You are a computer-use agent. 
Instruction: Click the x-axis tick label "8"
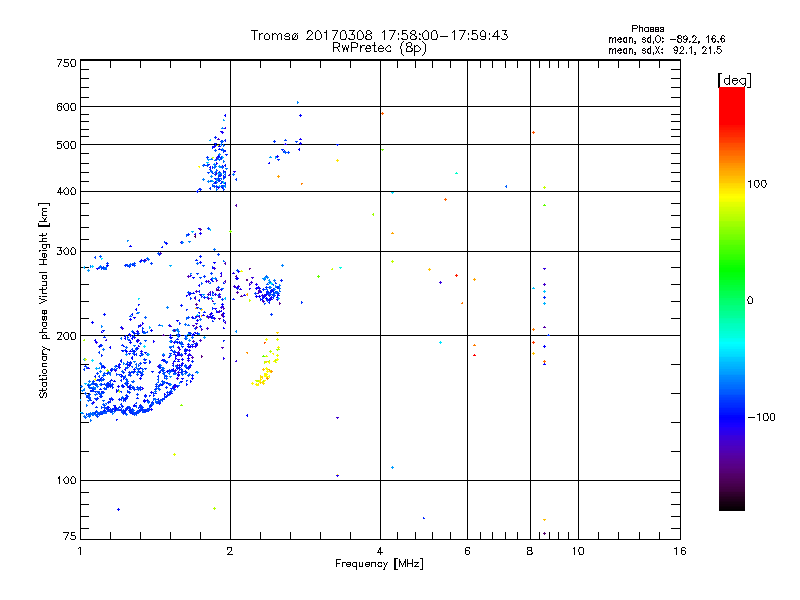[530, 551]
